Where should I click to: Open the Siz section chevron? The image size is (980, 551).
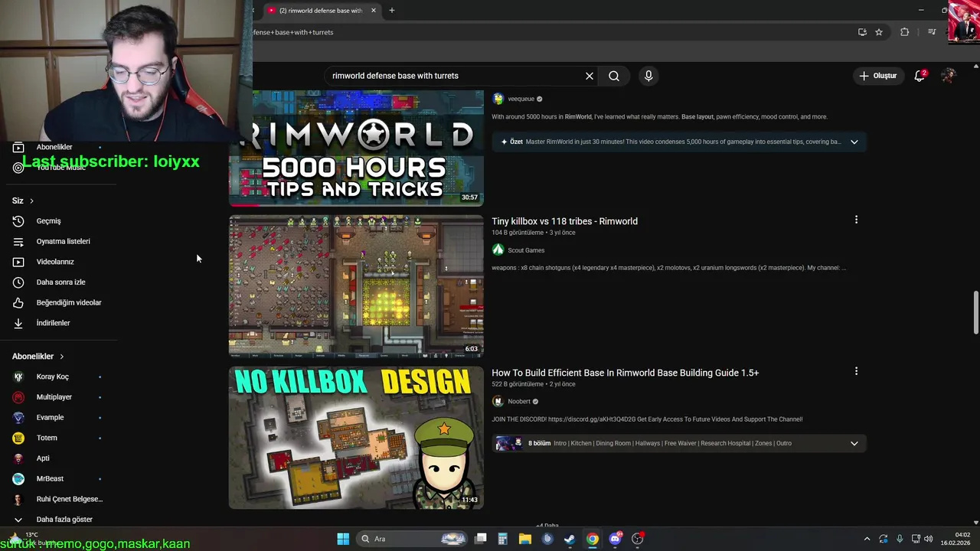(x=31, y=201)
